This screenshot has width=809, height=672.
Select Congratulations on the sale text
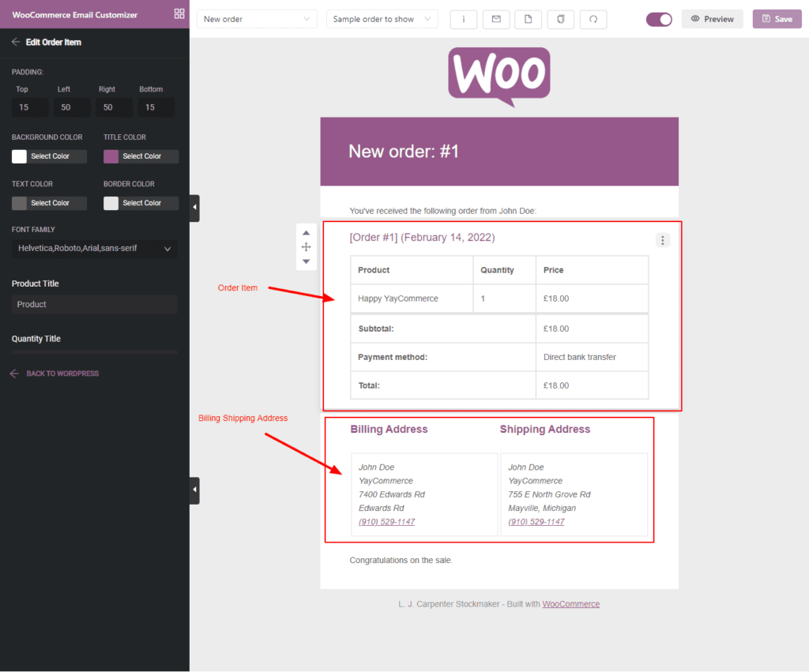tap(401, 560)
